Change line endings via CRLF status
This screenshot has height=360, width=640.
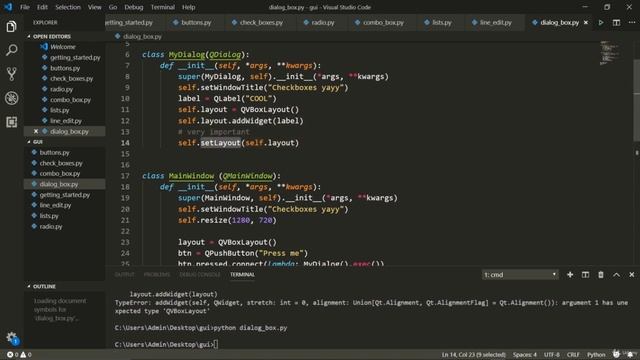pyautogui.click(x=573, y=355)
